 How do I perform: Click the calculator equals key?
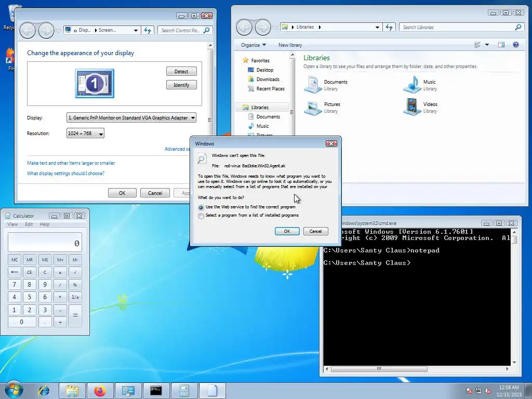pos(75,315)
